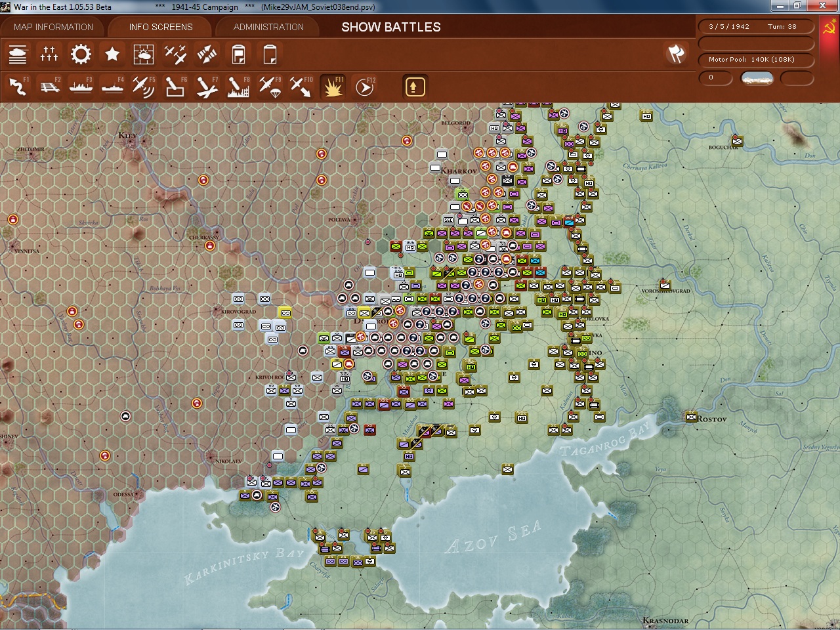Viewport: 840px width, 630px height.
Task: Click the Zhitomir city label
Action: point(31,149)
